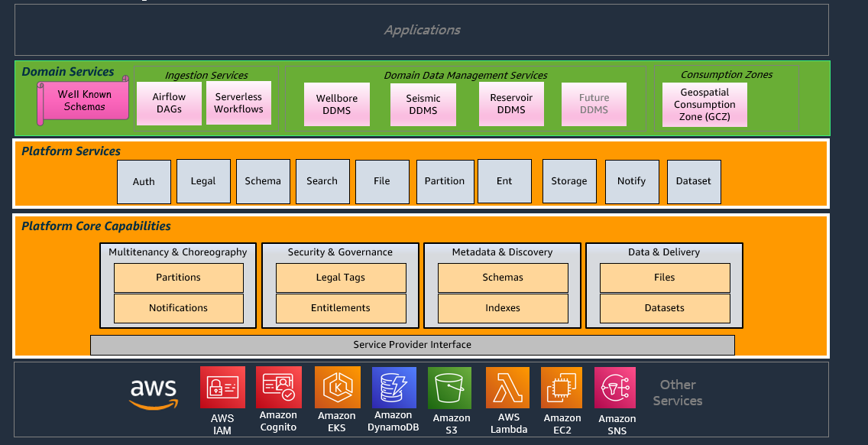Click the Future DDMS box
This screenshot has height=445, width=868.
(x=594, y=104)
